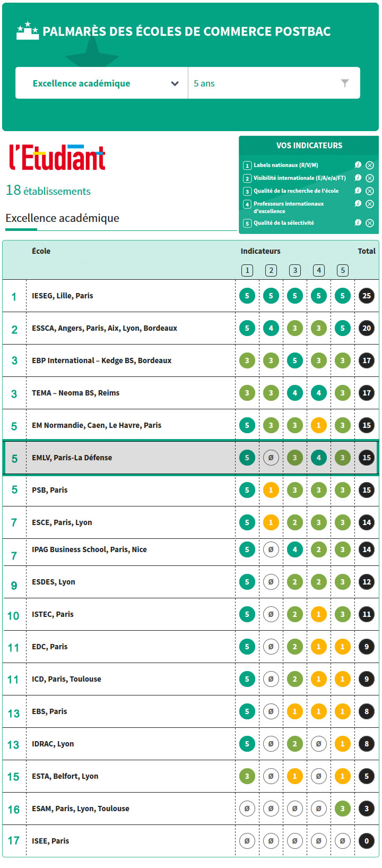Show info about Qualité de la recherche
The height and width of the screenshot is (868, 382).
358,191
